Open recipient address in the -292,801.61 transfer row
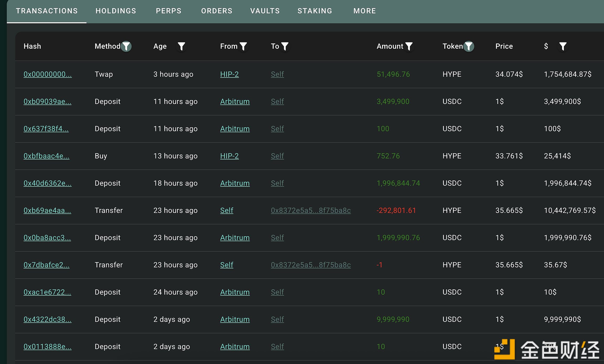604x364 pixels. (311, 211)
